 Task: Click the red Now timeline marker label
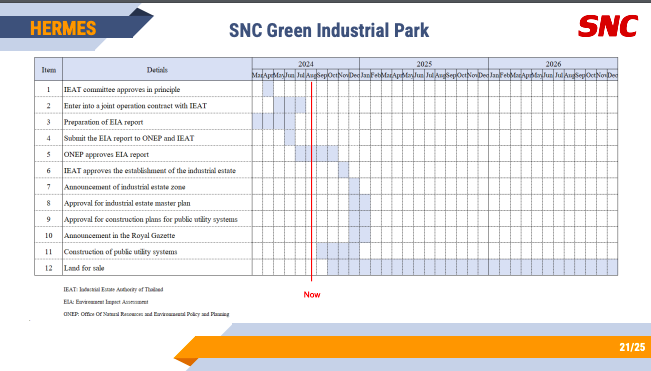[x=312, y=295]
